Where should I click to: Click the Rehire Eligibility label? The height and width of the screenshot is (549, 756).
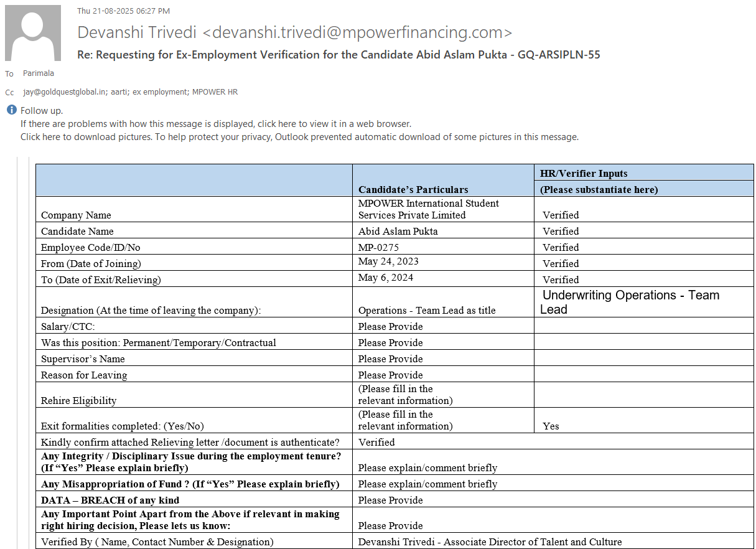coord(78,400)
